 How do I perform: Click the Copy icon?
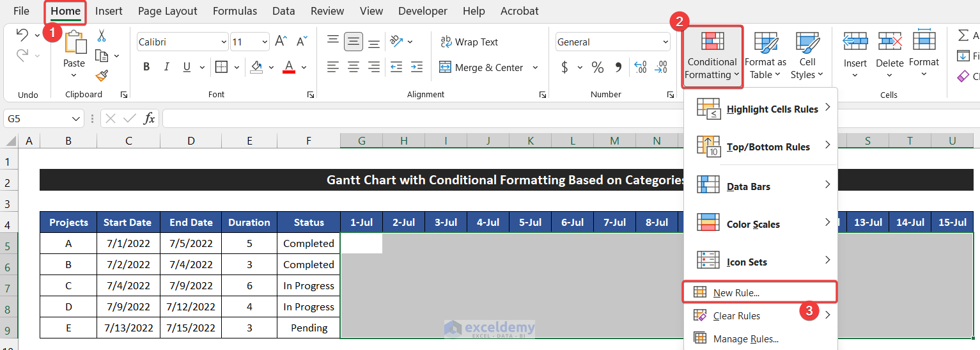(102, 56)
